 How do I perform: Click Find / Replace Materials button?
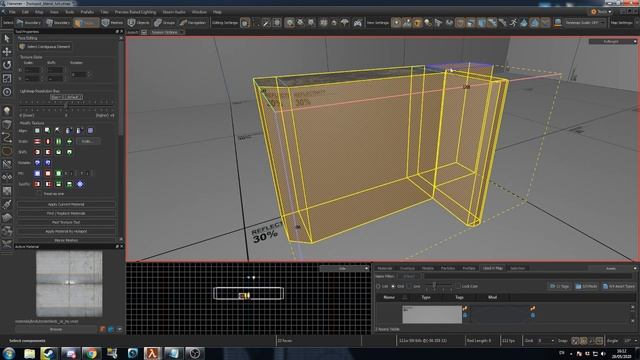tap(66, 213)
